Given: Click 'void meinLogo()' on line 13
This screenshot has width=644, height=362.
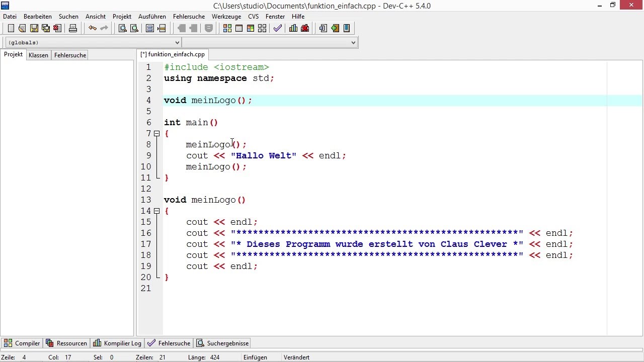Looking at the screenshot, I should (205, 200).
